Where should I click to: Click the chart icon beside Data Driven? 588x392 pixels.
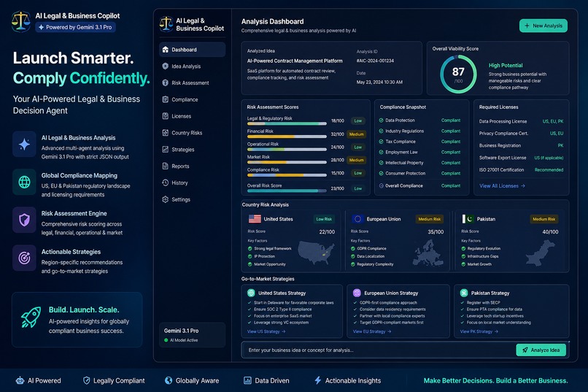pos(247,380)
